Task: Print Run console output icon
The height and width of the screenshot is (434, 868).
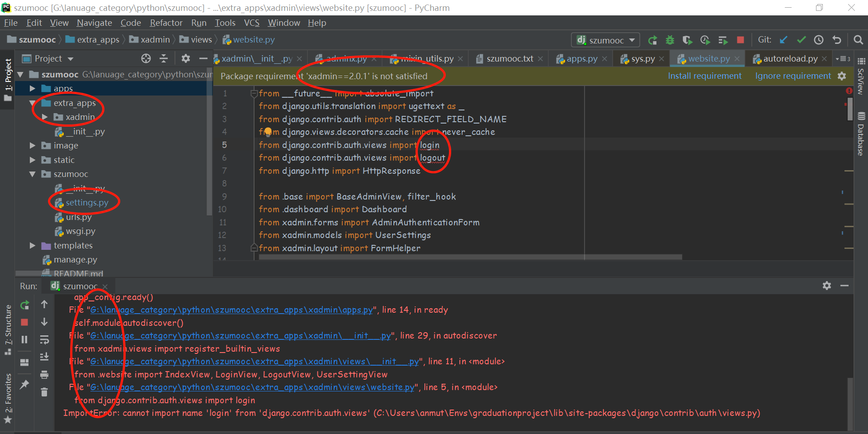Action: (x=44, y=375)
